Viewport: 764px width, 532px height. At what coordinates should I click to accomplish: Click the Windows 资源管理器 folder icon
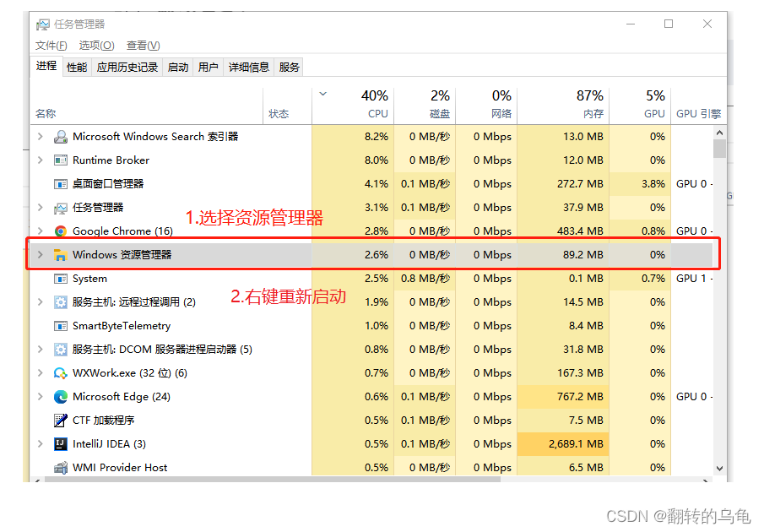(x=61, y=255)
